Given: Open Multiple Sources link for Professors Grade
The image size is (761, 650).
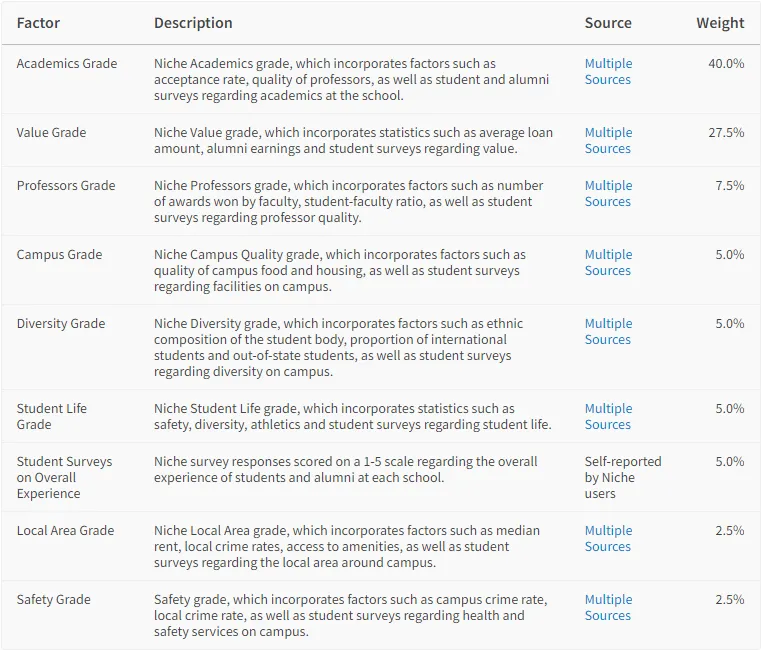Looking at the screenshot, I should tap(608, 193).
